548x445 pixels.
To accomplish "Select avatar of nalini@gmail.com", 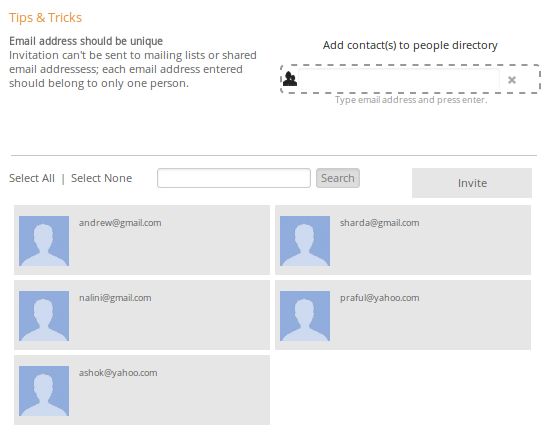I will pyautogui.click(x=44, y=316).
